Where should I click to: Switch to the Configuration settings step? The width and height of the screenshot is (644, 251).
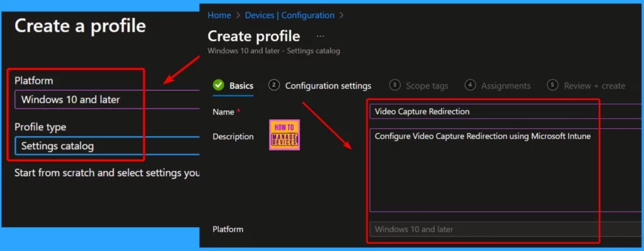point(320,86)
